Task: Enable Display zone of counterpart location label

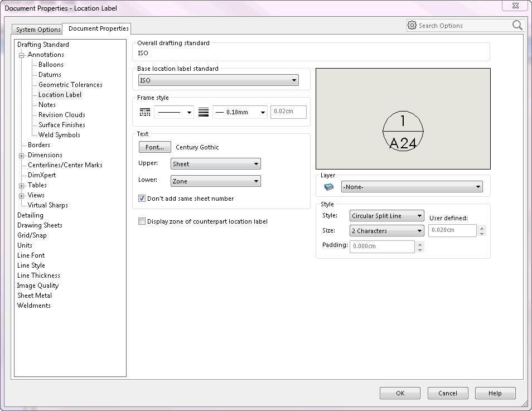Action: coord(142,221)
